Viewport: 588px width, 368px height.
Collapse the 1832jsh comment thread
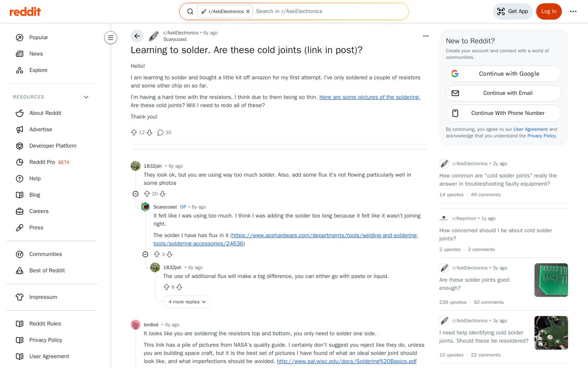click(x=136, y=194)
